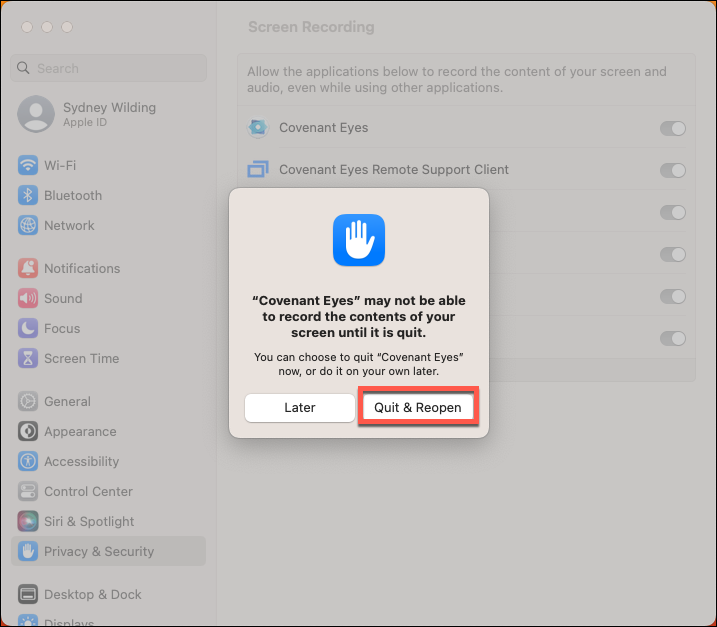Select the Focus moon icon
Screen dimensions: 717x627
28,328
